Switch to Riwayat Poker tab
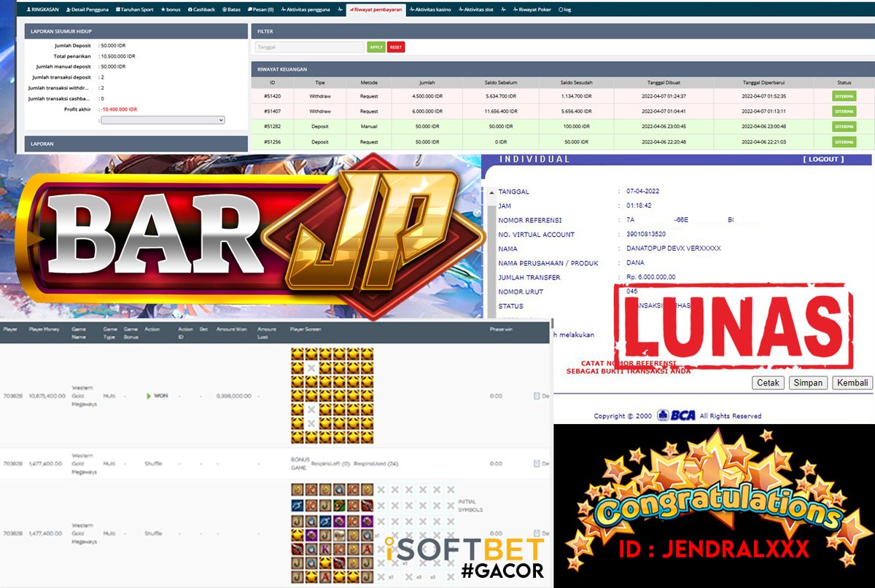Viewport: 875px width, 588px height. point(532,9)
